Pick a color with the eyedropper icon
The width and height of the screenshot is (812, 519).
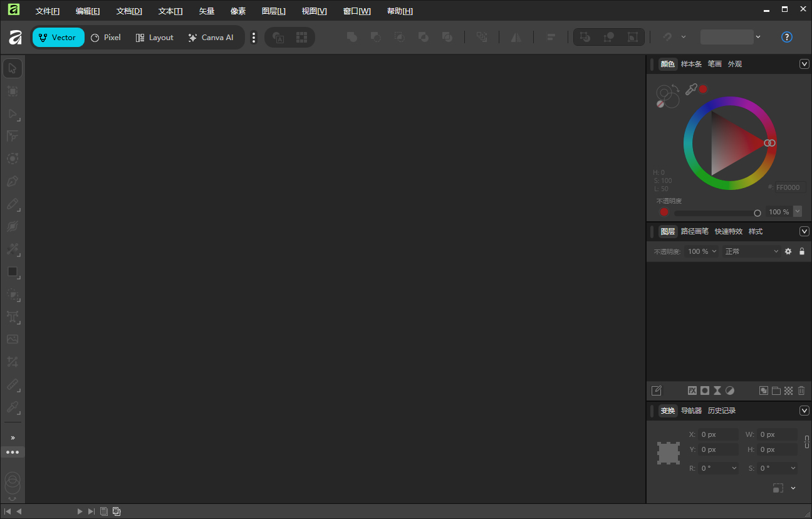coord(691,89)
